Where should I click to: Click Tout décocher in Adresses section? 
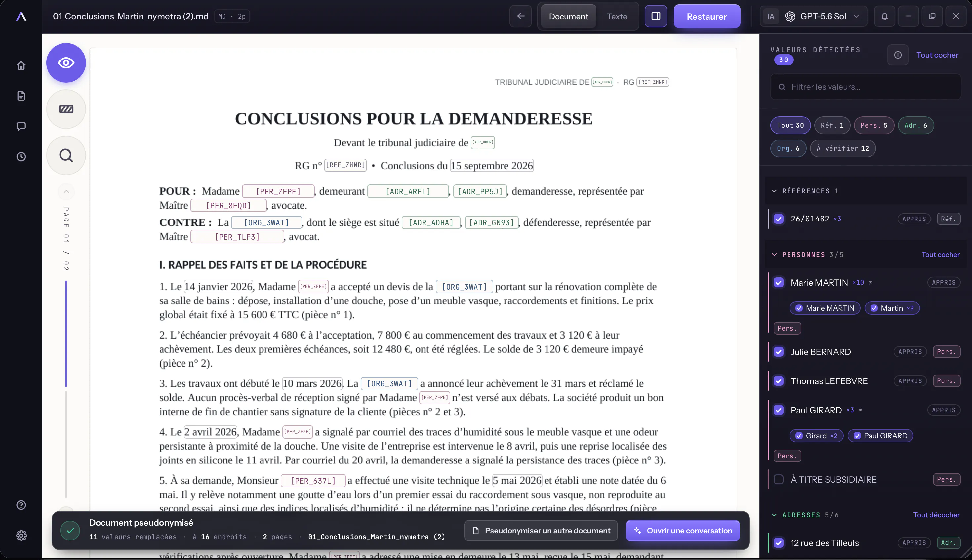click(937, 515)
